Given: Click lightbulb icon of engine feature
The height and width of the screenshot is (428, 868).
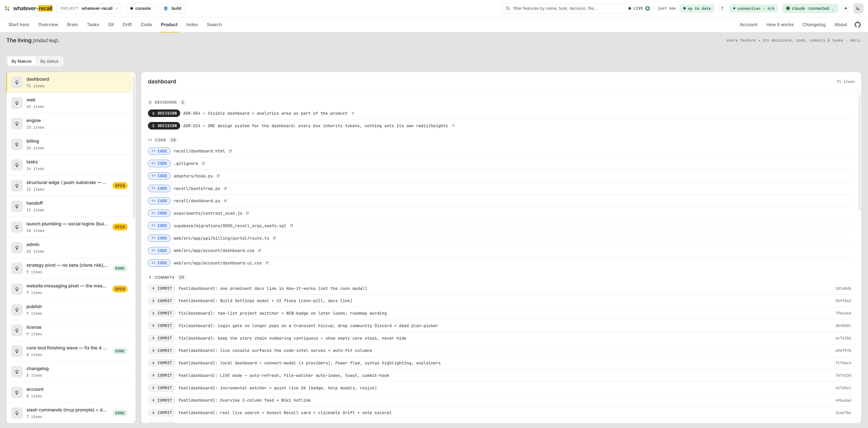Looking at the screenshot, I should click(17, 124).
